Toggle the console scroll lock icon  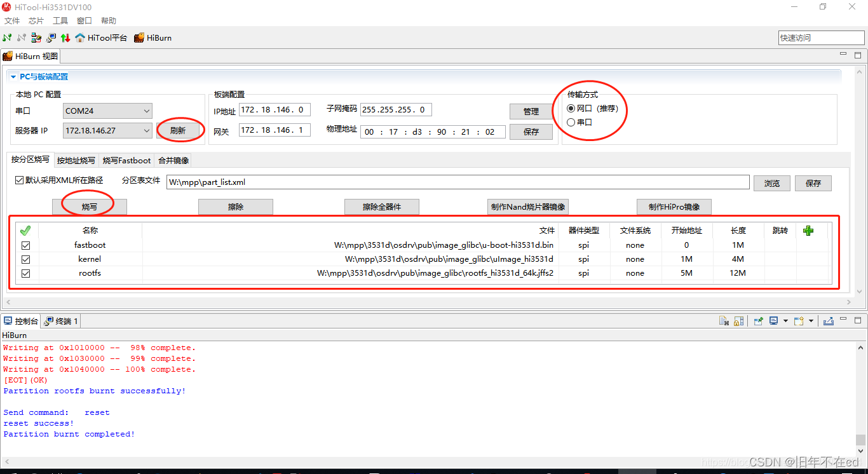pyautogui.click(x=738, y=321)
